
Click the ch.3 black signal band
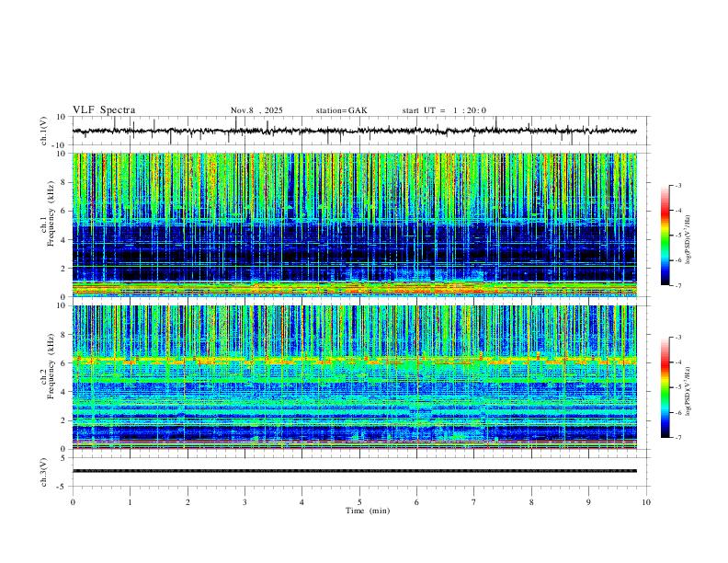[x=354, y=471]
